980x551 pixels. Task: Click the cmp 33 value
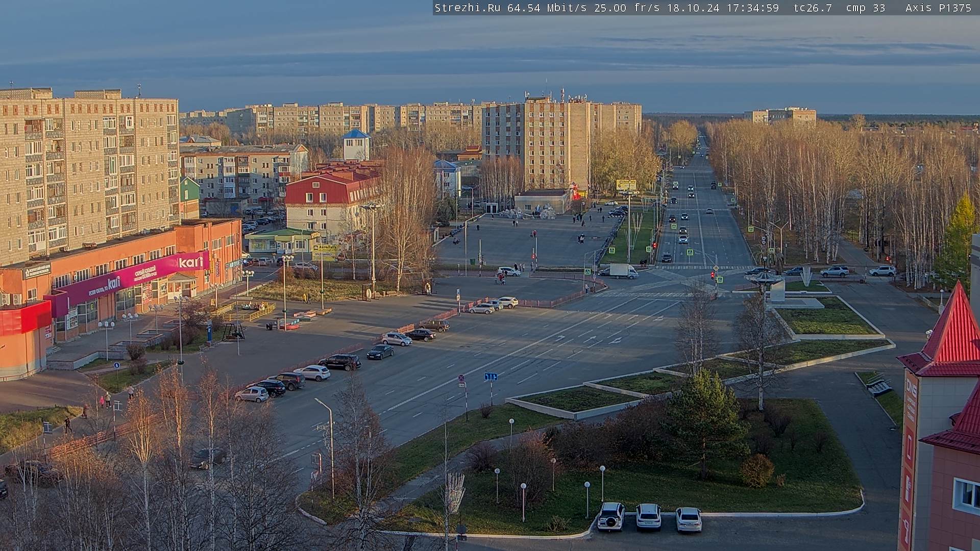(865, 8)
